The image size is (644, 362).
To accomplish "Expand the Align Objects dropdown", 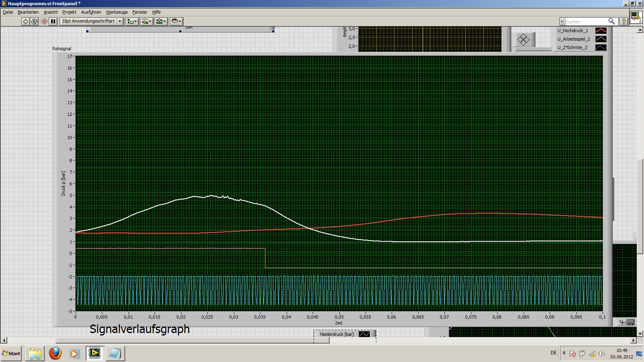I will [132, 21].
